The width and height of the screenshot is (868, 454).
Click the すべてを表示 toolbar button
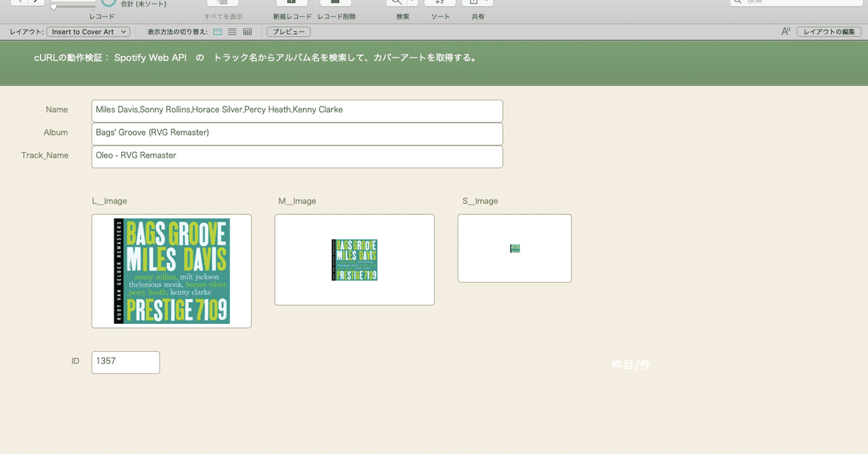pos(223,3)
